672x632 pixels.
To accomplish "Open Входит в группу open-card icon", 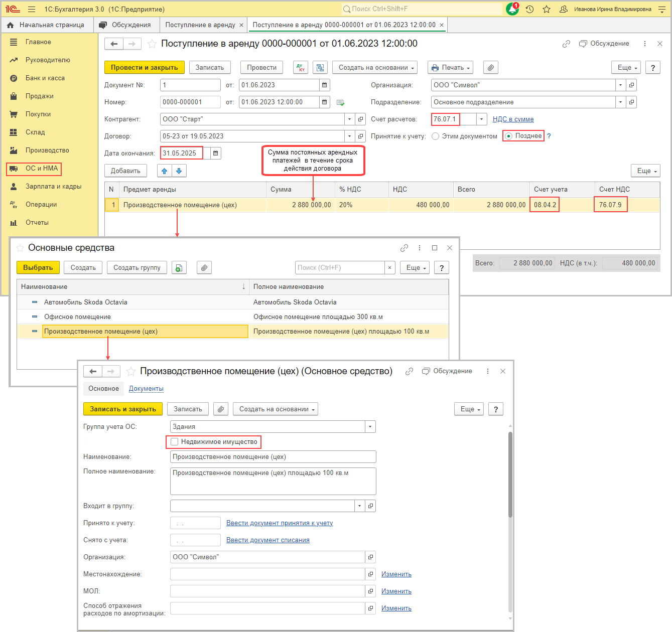I will 370,506.
